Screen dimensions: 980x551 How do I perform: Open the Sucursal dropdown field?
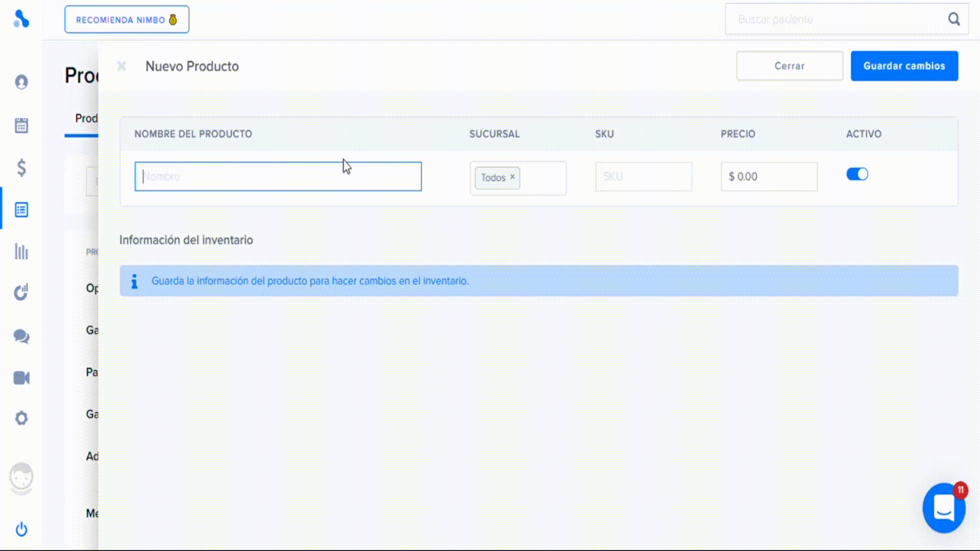543,178
